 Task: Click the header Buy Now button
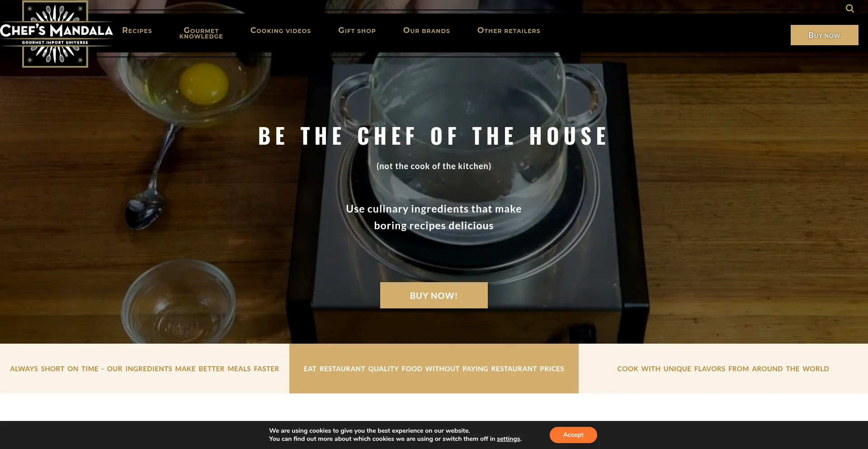(824, 35)
